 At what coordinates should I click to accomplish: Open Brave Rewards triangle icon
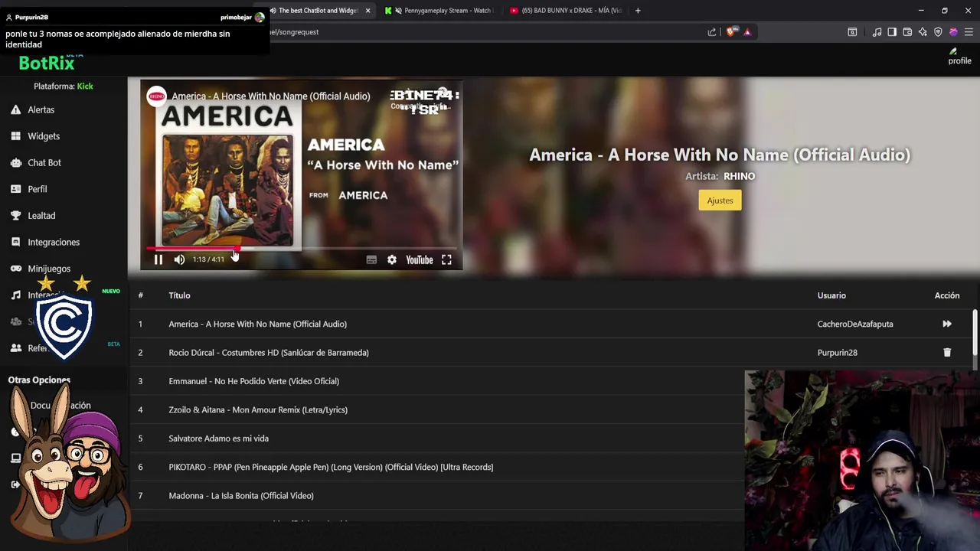(x=747, y=32)
